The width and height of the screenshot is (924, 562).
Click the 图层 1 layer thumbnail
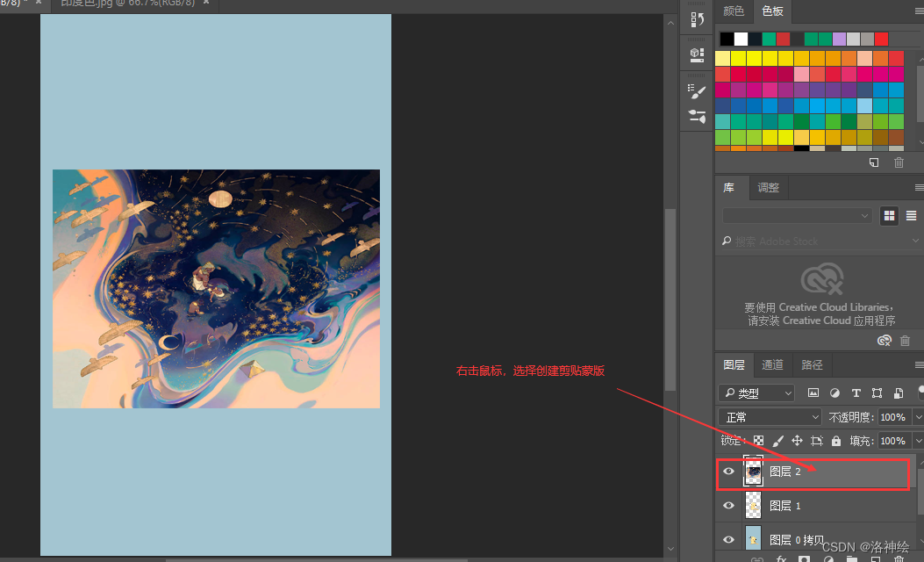[753, 506]
